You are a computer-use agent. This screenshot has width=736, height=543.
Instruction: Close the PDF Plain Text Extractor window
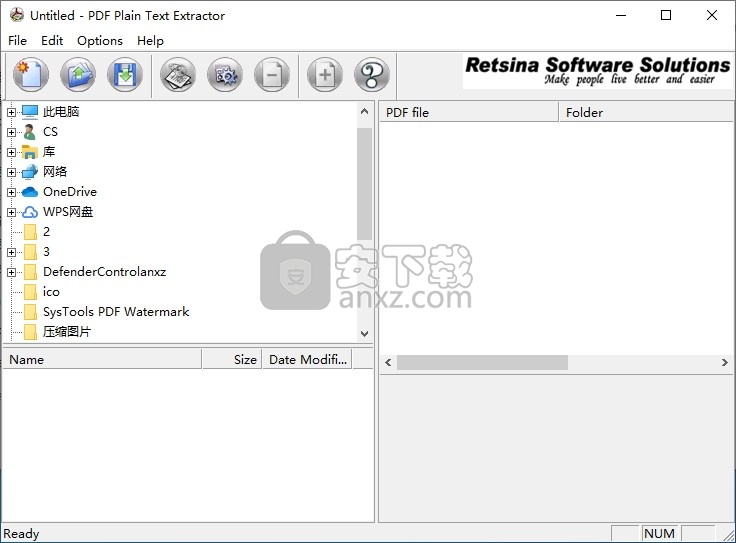pos(712,15)
